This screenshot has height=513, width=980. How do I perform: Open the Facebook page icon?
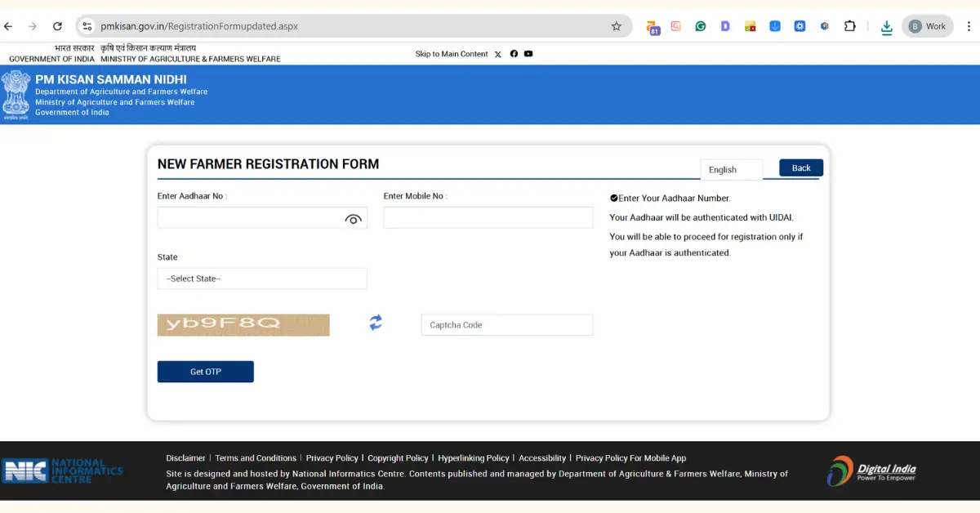514,54
